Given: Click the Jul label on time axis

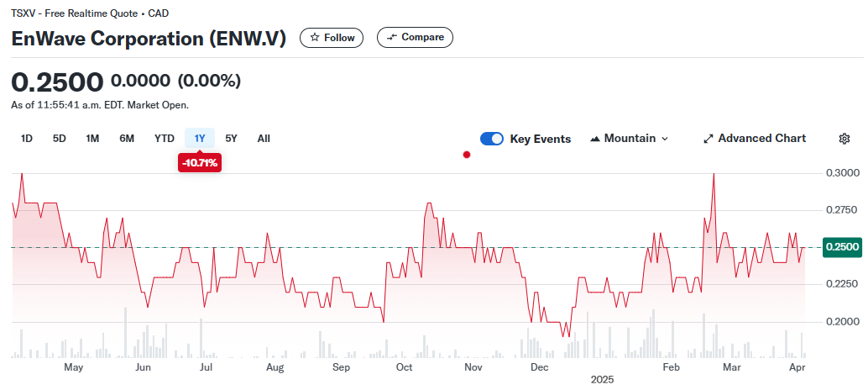Looking at the screenshot, I should click(x=206, y=368).
